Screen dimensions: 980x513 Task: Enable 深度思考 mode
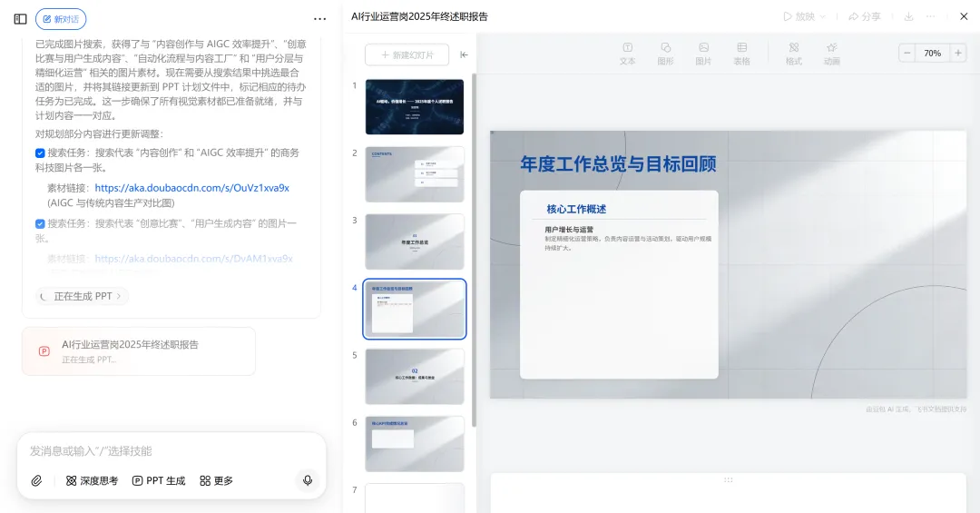click(x=92, y=480)
